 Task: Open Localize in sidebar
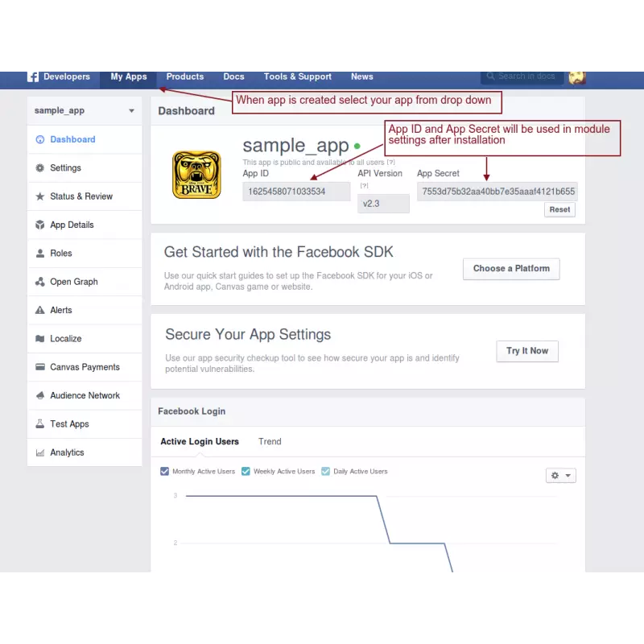coord(85,339)
